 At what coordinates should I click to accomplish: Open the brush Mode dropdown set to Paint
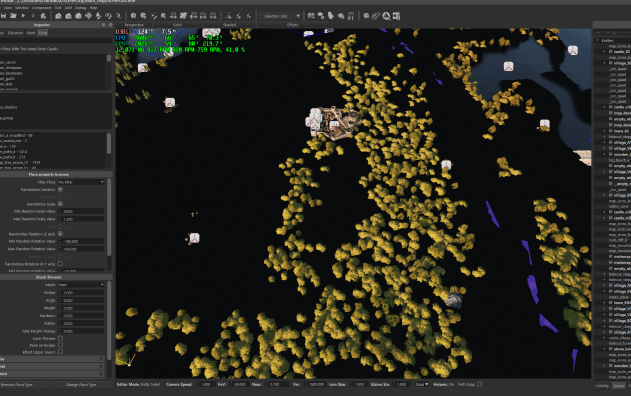[x=81, y=285]
